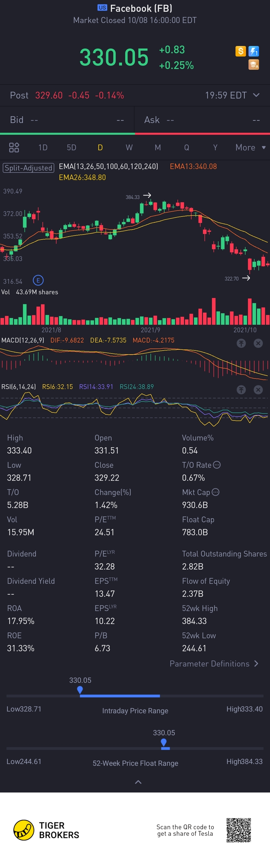
Task: Tap the 52-week price range marker
Action: (x=164, y=743)
